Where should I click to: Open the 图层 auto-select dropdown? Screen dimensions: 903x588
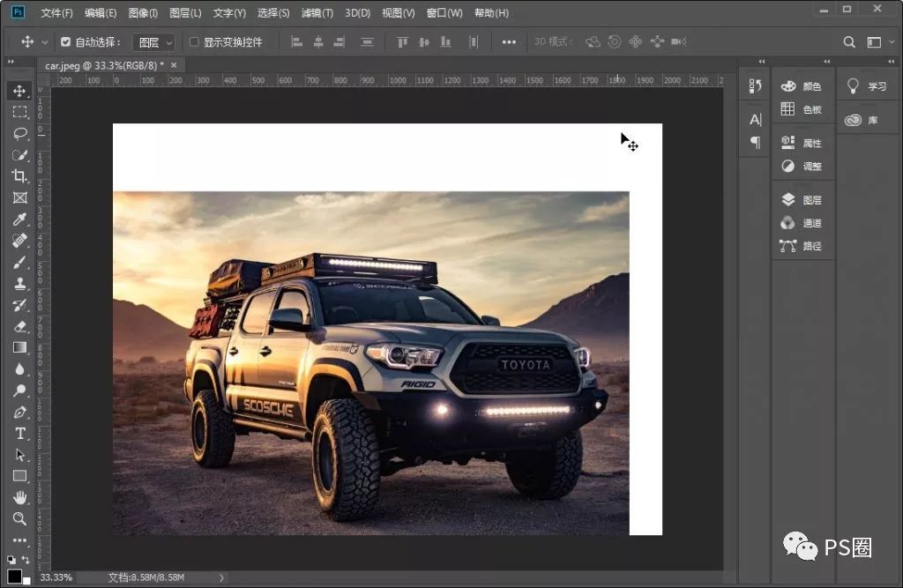tap(153, 42)
